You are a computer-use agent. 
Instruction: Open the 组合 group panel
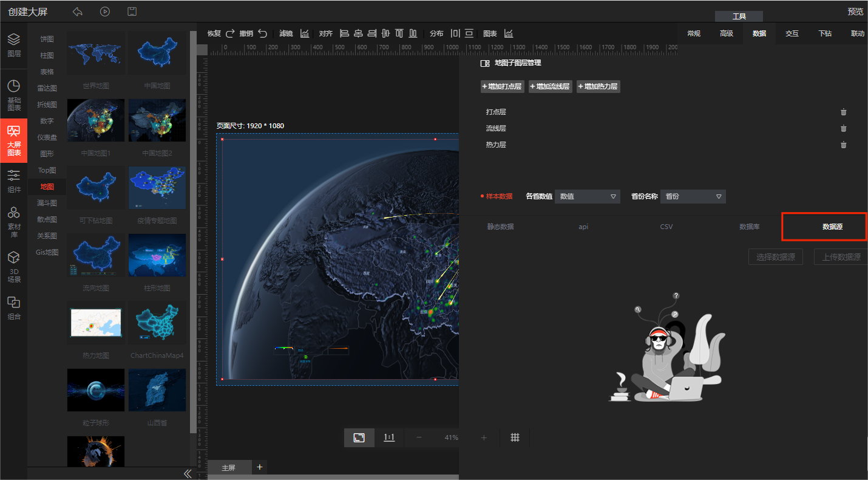(14, 308)
